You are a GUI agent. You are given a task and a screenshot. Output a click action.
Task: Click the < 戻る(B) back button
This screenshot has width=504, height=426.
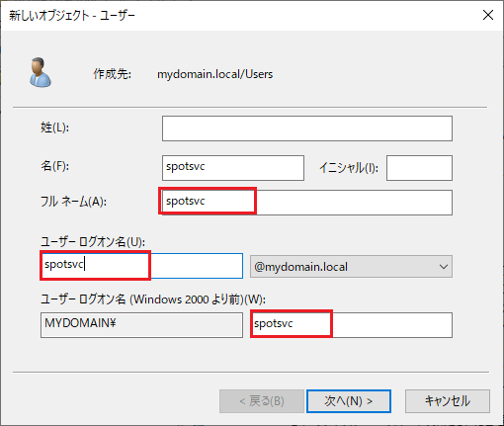(262, 401)
